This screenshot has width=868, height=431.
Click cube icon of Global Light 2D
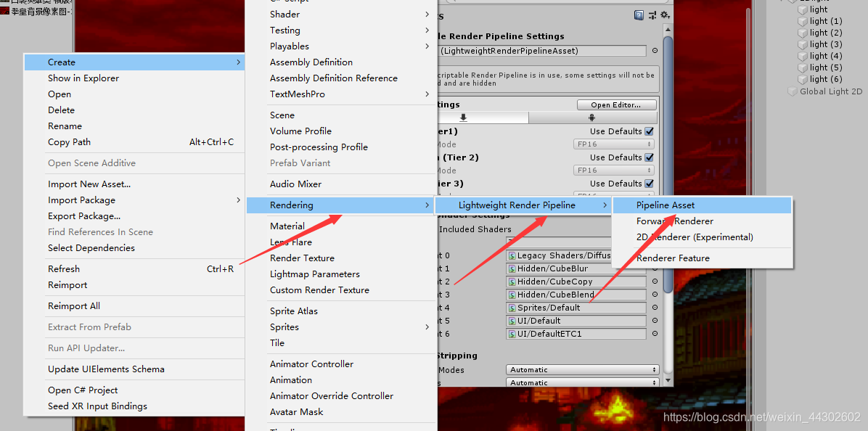click(793, 91)
